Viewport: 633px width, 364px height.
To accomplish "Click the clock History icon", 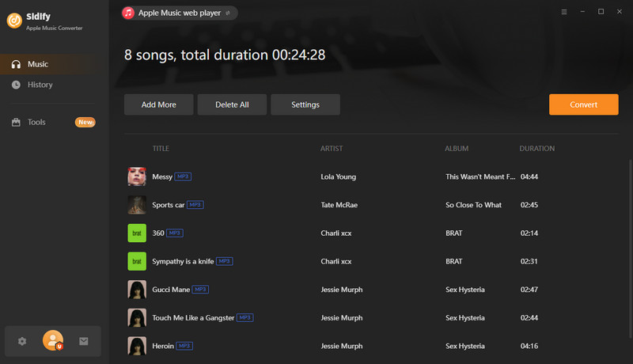I will (16, 85).
